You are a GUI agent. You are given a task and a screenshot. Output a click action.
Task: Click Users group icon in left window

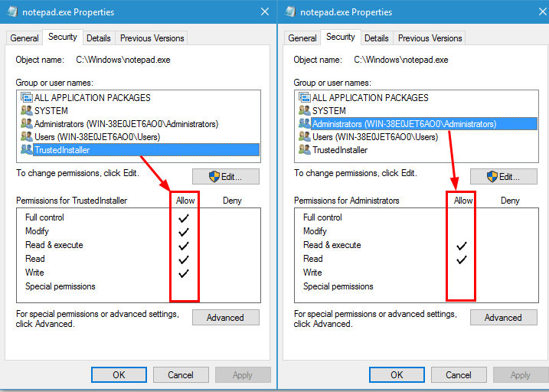click(26, 136)
